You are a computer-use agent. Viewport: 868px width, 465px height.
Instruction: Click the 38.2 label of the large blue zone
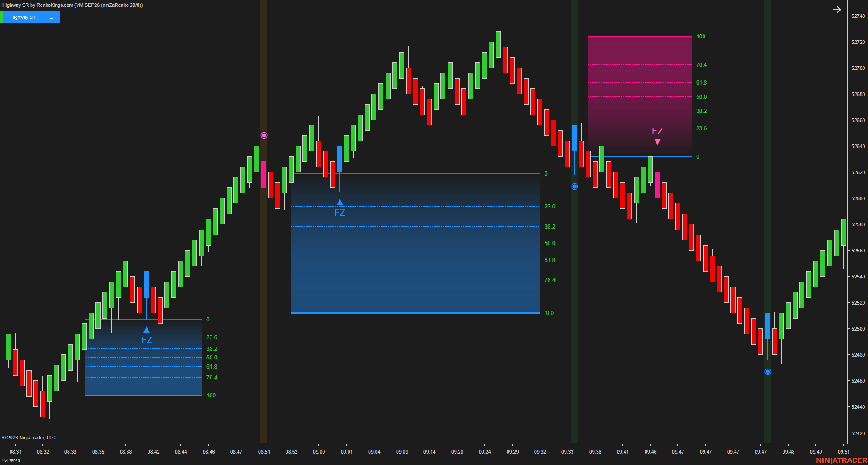tap(550, 227)
